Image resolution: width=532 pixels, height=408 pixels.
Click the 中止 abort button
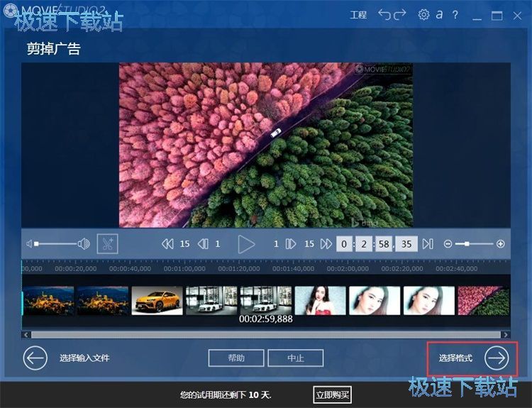click(x=296, y=358)
